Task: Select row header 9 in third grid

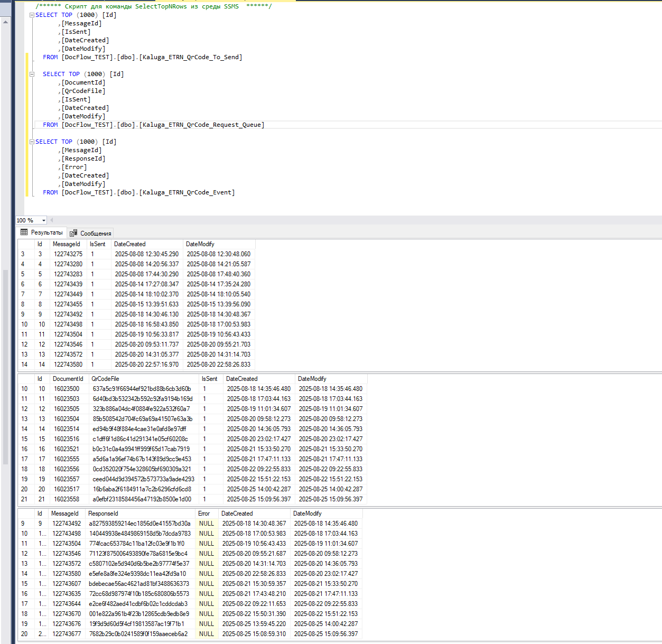Action: 25,524
